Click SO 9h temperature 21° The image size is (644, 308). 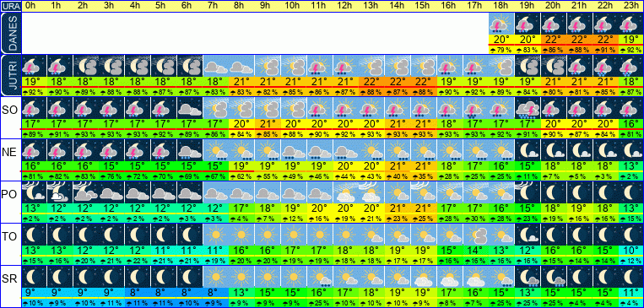[268, 123]
